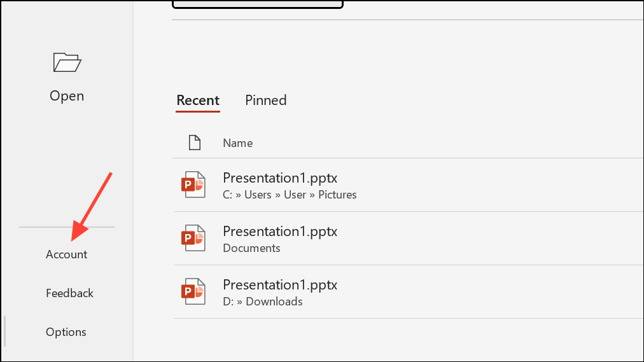This screenshot has height=362, width=644.
Task: Click the search box at top
Action: click(258, 4)
